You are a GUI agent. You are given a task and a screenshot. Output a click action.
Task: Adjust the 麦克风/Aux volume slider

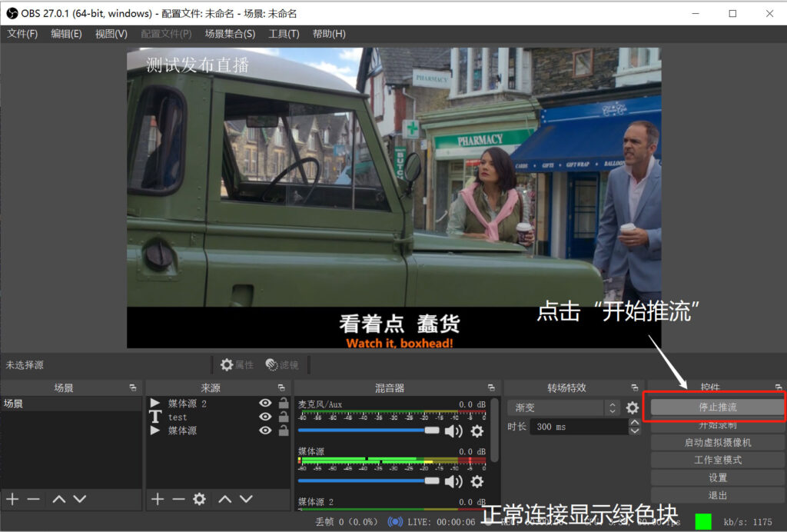[x=368, y=431]
